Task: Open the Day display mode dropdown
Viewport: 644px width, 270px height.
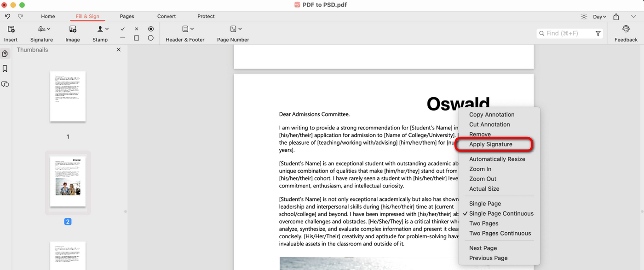Action: [599, 17]
